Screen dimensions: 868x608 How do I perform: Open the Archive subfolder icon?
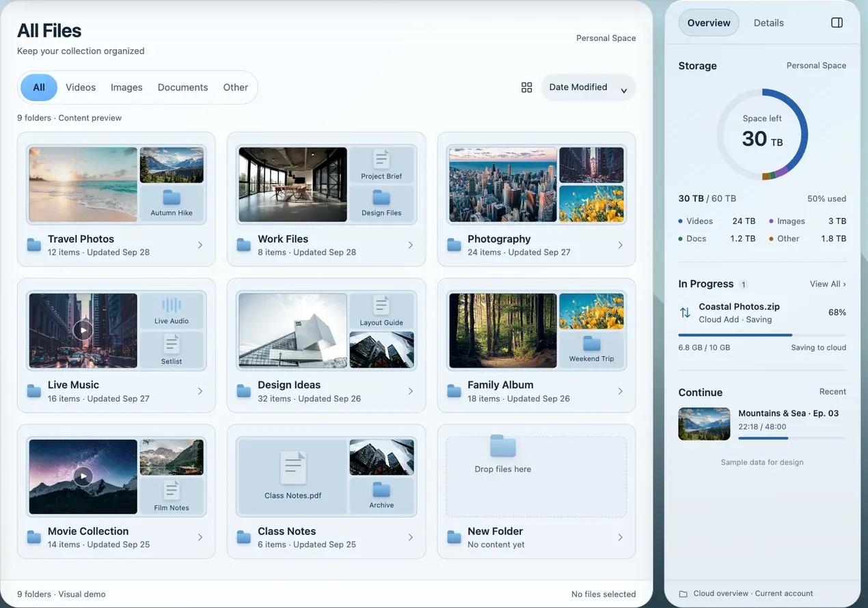tap(381, 490)
